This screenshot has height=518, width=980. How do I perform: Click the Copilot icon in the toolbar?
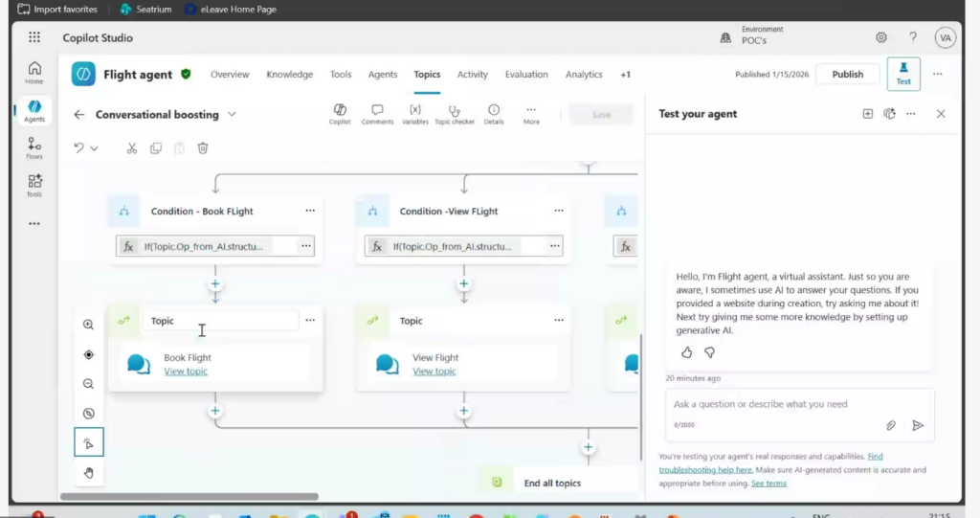340,114
